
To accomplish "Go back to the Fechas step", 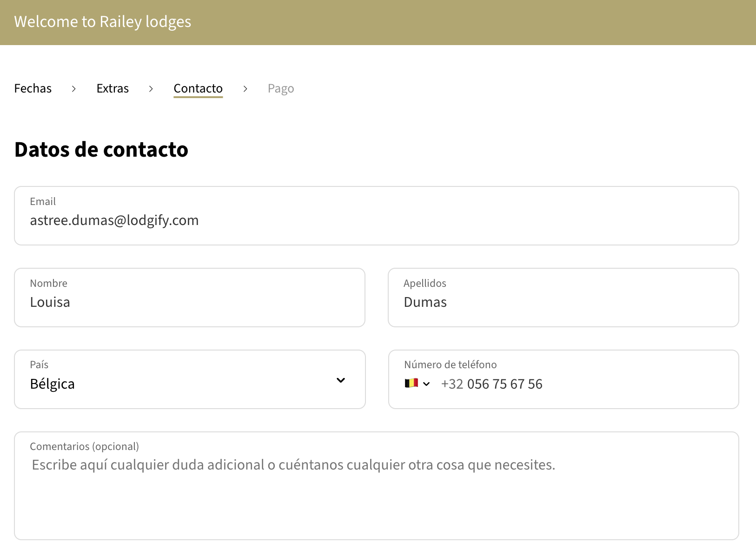I will pyautogui.click(x=33, y=88).
